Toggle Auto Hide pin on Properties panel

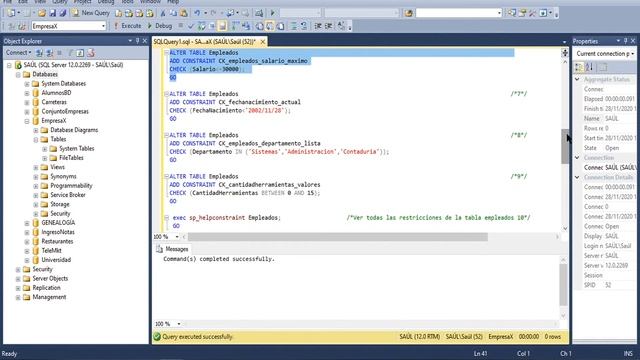click(x=625, y=41)
